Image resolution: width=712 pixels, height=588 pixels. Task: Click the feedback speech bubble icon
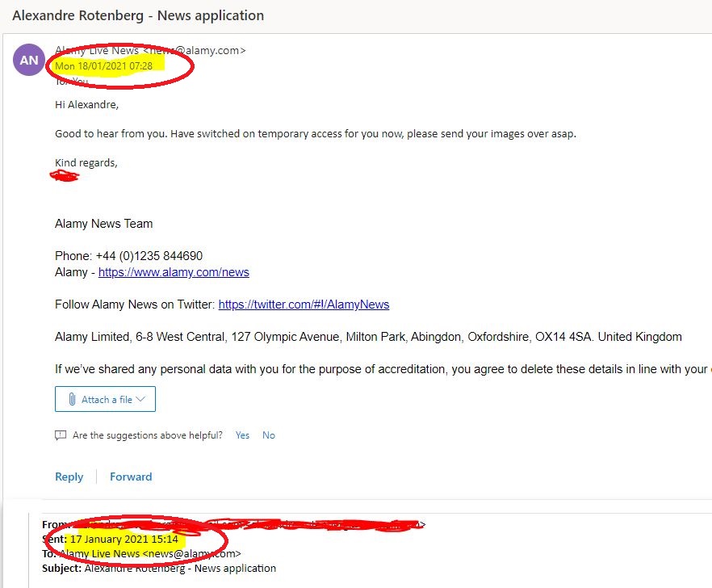(61, 435)
